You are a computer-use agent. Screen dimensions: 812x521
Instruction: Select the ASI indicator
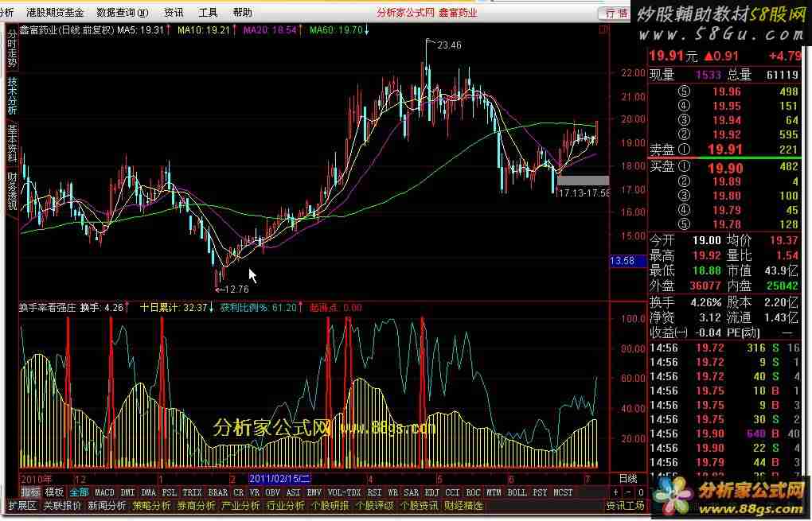click(x=294, y=492)
